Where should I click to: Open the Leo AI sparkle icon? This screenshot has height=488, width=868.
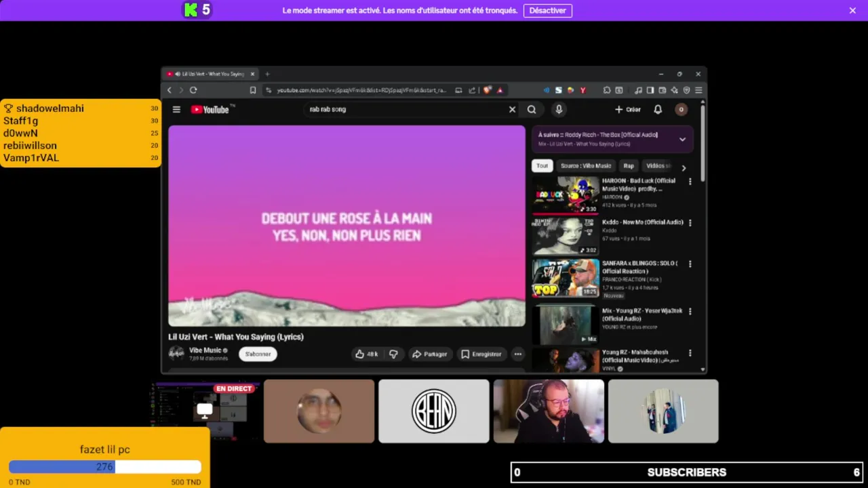674,90
